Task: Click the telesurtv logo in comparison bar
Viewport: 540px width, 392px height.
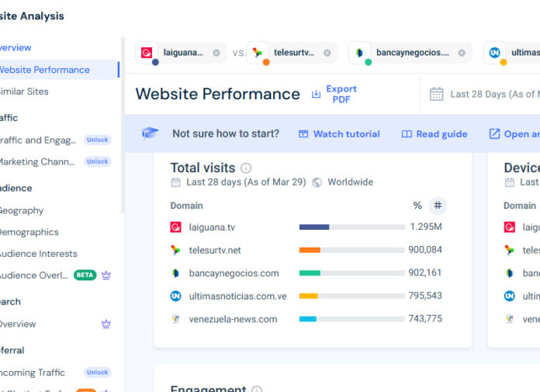Action: [x=258, y=53]
